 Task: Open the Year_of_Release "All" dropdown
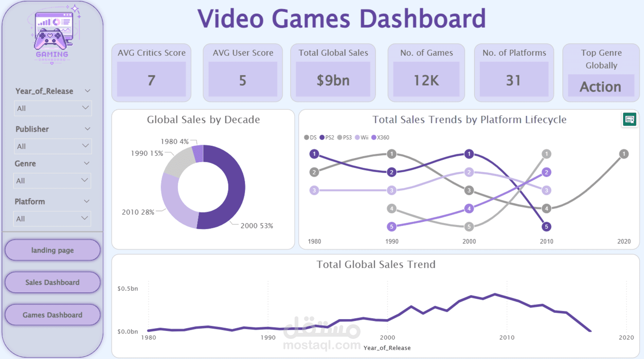tap(53, 108)
